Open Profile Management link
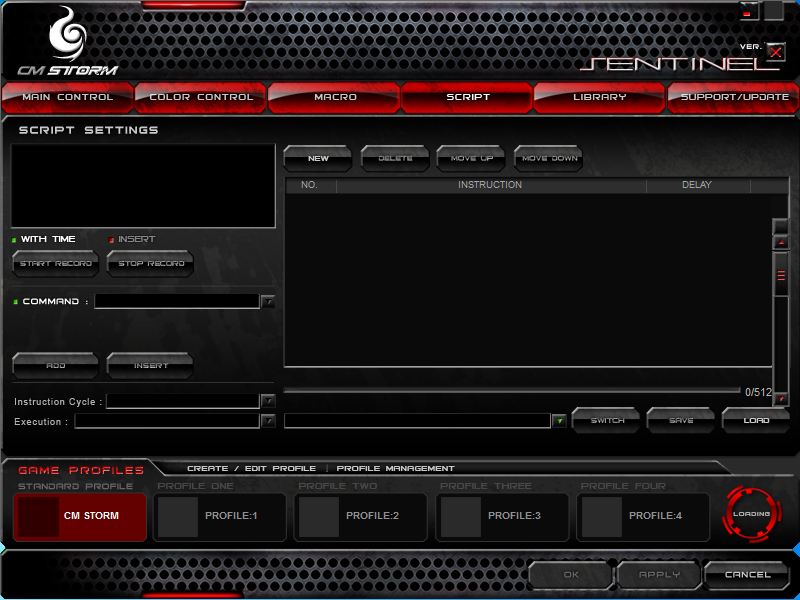800x600 pixels. (395, 468)
